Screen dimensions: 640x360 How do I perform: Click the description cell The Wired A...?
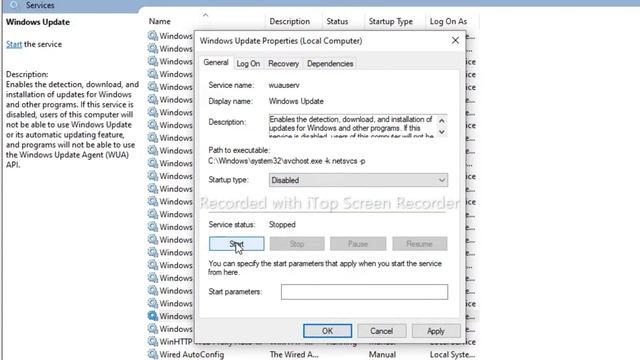click(x=294, y=354)
